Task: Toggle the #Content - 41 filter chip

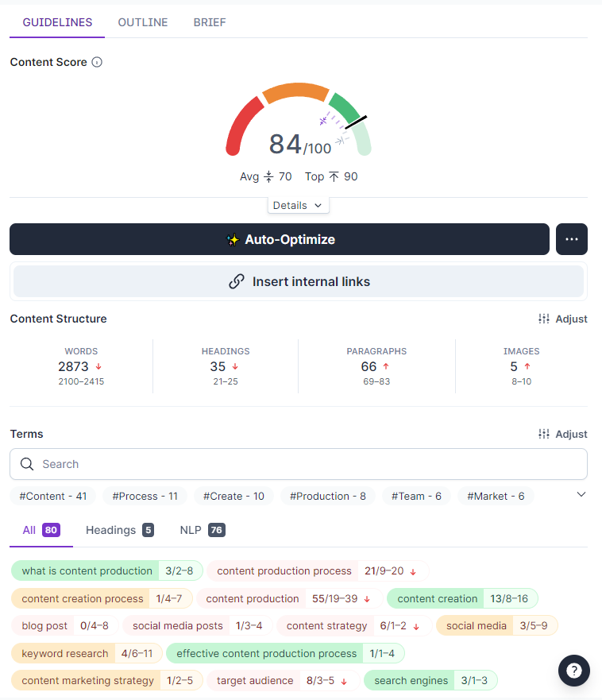Action: 52,496
